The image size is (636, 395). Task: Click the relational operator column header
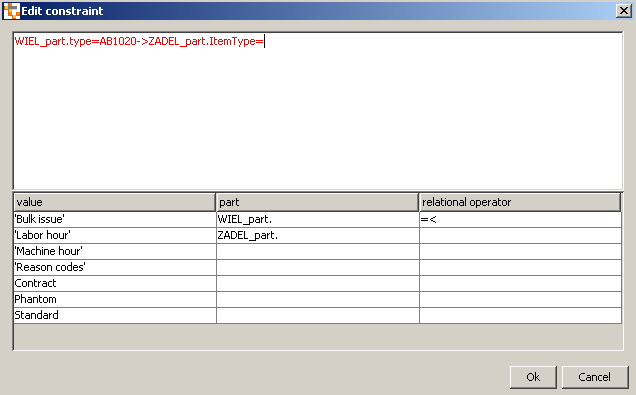[x=520, y=202]
